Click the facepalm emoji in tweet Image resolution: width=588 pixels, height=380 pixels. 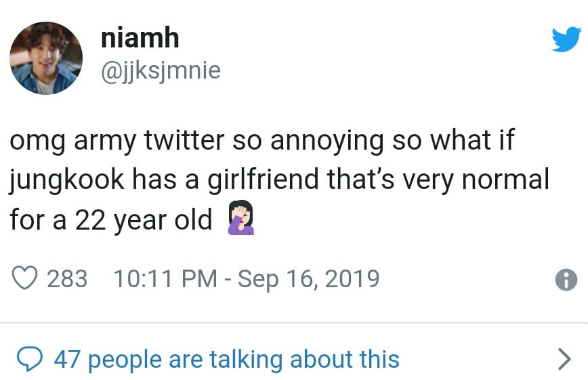[x=240, y=221]
